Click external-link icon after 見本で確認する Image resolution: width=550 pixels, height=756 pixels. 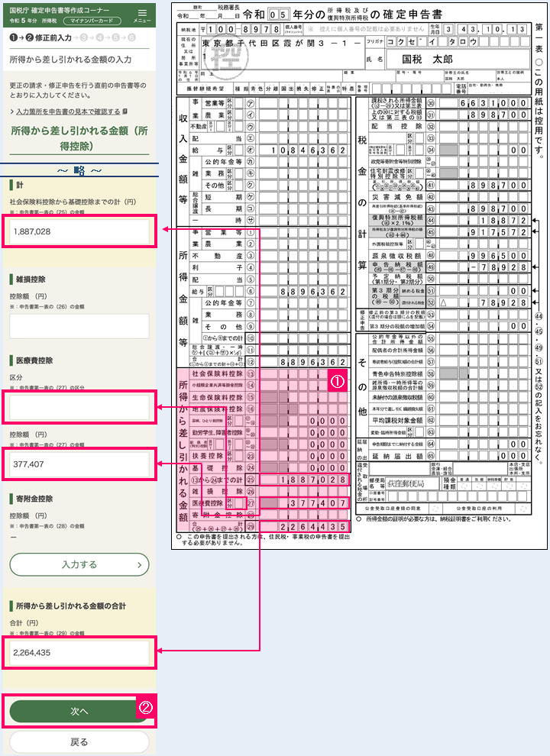click(125, 111)
